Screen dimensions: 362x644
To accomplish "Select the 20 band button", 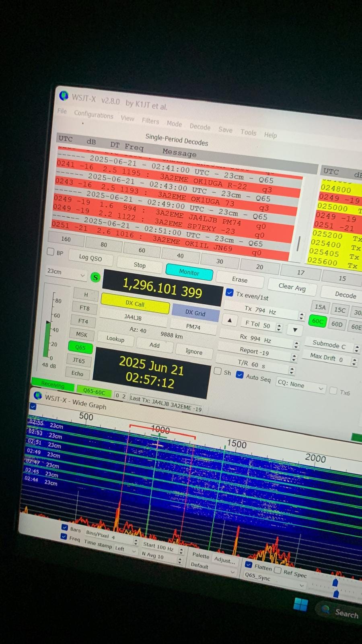I will point(259,266).
